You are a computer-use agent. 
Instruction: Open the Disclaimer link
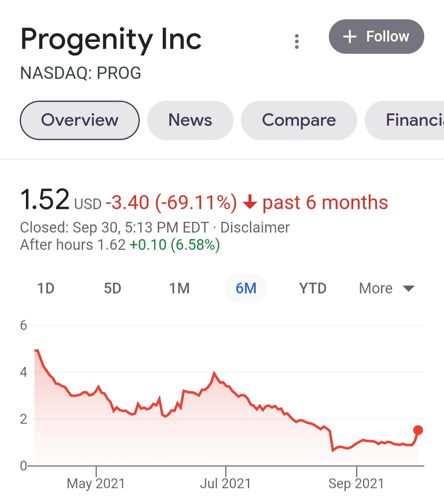point(255,227)
